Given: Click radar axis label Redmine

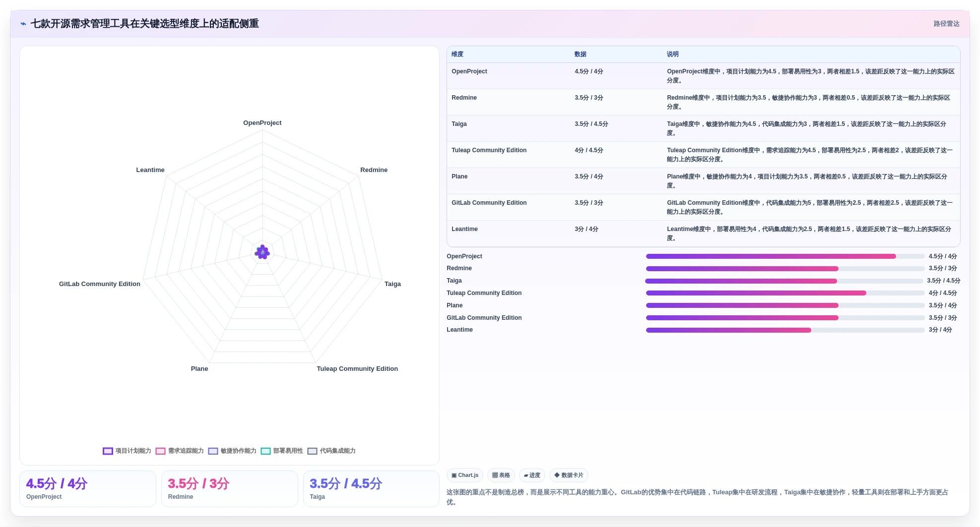Looking at the screenshot, I should pyautogui.click(x=374, y=170).
